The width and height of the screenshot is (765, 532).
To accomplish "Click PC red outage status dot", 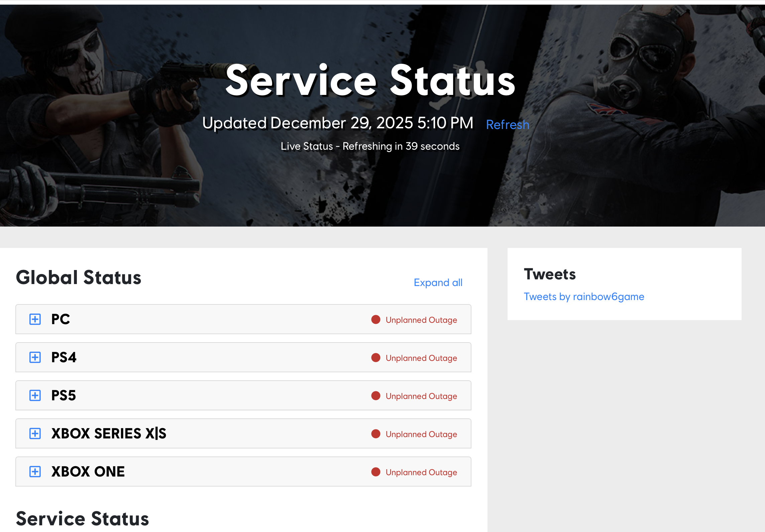I will [376, 319].
